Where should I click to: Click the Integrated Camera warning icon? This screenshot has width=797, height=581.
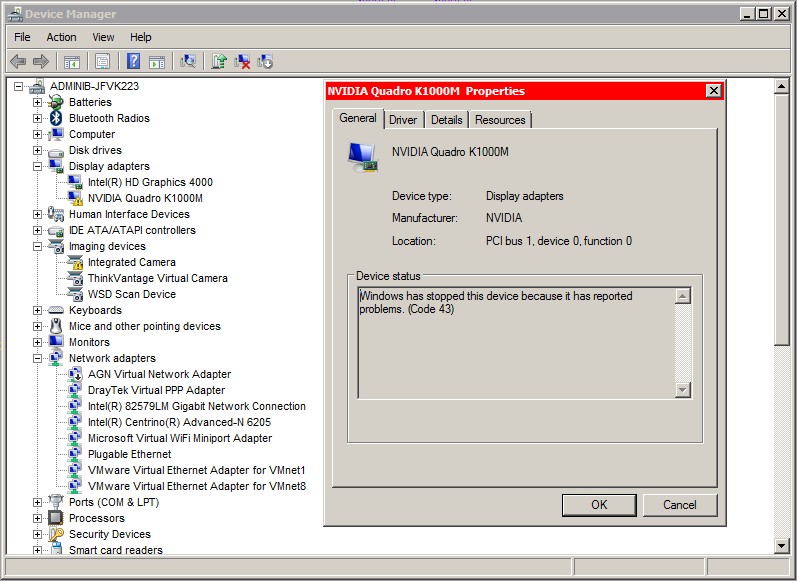click(x=75, y=262)
